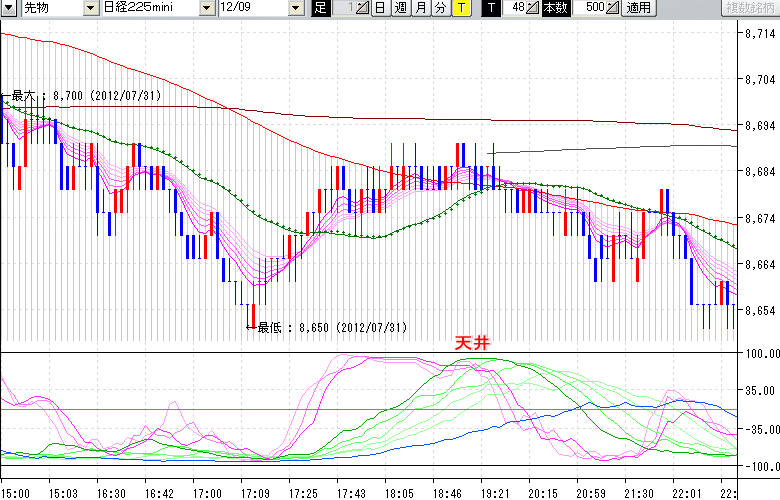Click the 8,674 price axis label
780x500 pixels.
coord(761,218)
